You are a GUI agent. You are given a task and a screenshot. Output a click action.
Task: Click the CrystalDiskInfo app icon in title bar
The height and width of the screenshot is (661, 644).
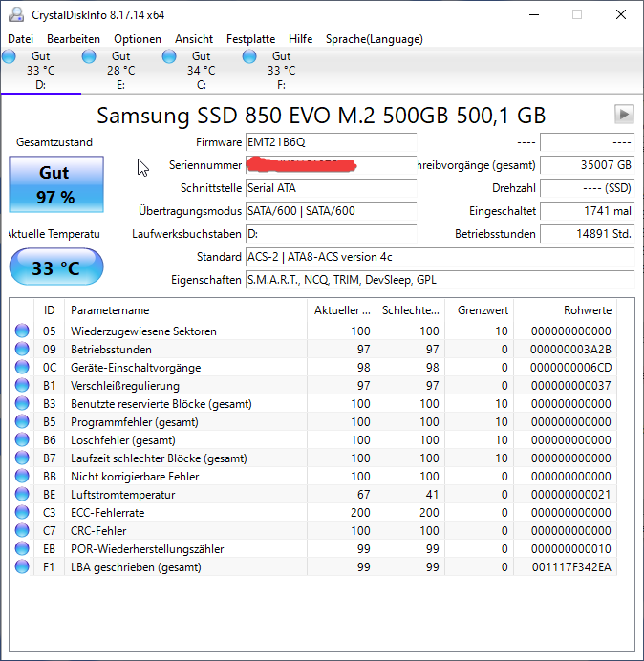[16, 14]
